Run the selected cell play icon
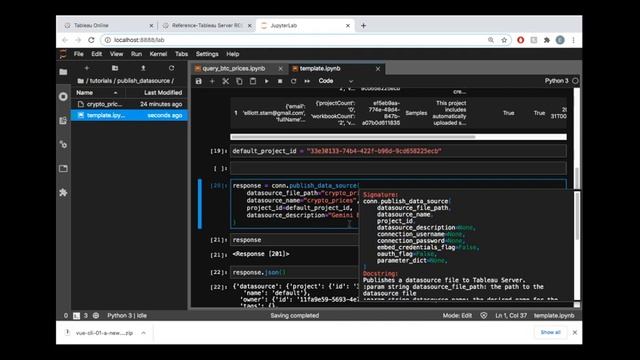The height and width of the screenshot is (360, 640). tap(267, 81)
